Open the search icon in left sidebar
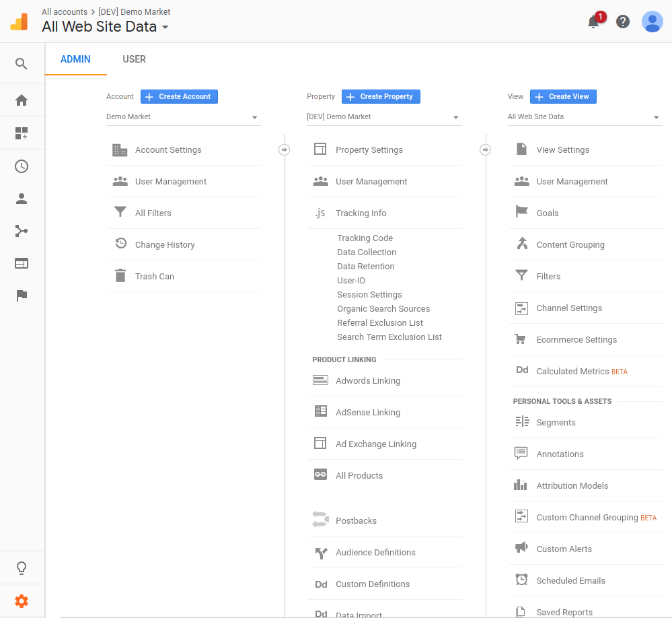The height and width of the screenshot is (618, 672). pos(22,64)
